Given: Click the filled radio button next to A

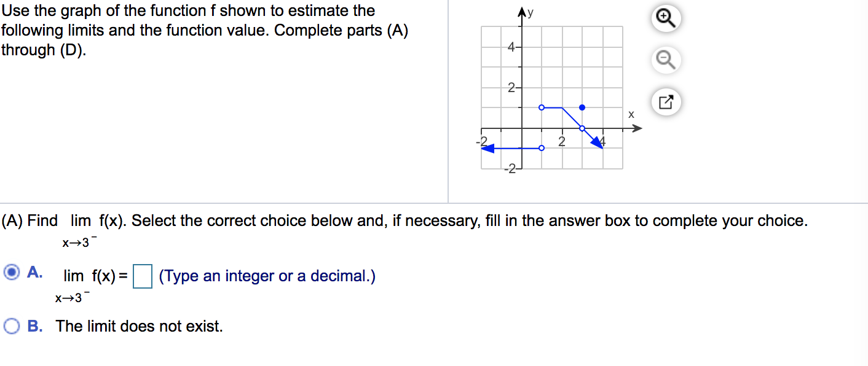Looking at the screenshot, I should point(11,272).
